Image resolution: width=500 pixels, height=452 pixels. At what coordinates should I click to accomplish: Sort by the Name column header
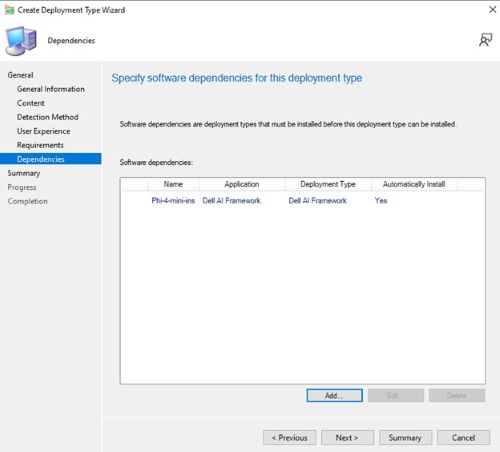(x=173, y=184)
